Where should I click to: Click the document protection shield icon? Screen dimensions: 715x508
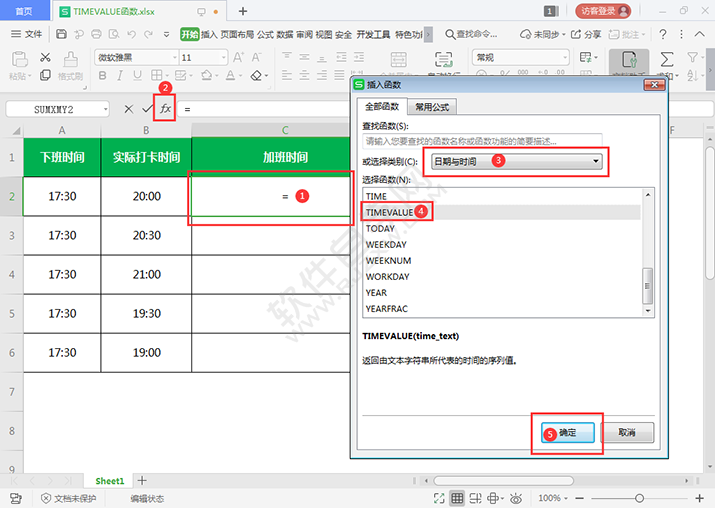coord(46,498)
